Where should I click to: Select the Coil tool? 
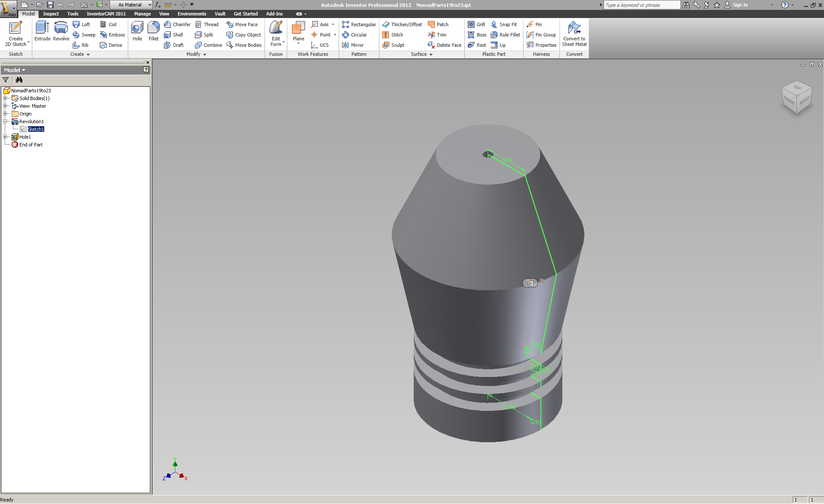point(108,24)
